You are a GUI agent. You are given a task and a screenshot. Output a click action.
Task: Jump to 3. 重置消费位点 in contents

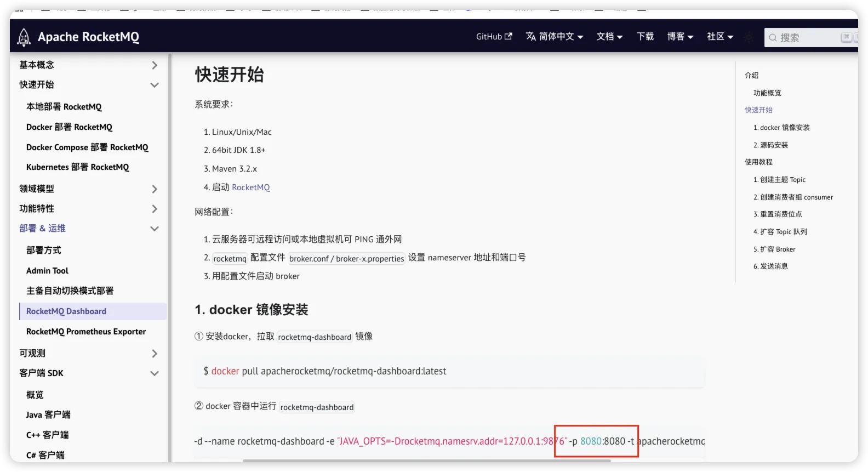(x=778, y=214)
